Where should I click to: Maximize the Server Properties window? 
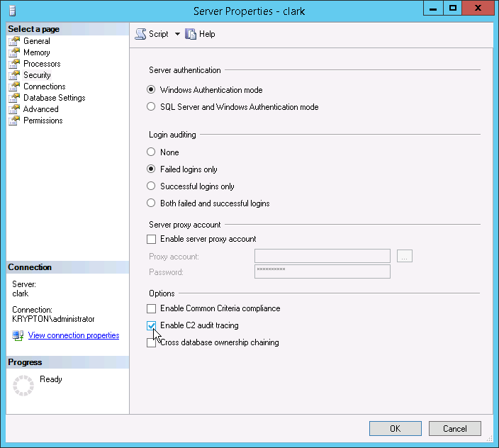(x=452, y=9)
